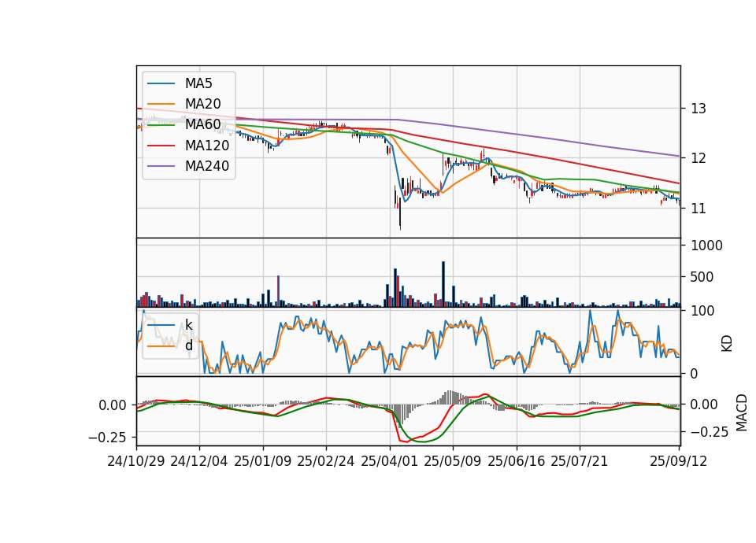Click the MACD axis title

point(742,412)
